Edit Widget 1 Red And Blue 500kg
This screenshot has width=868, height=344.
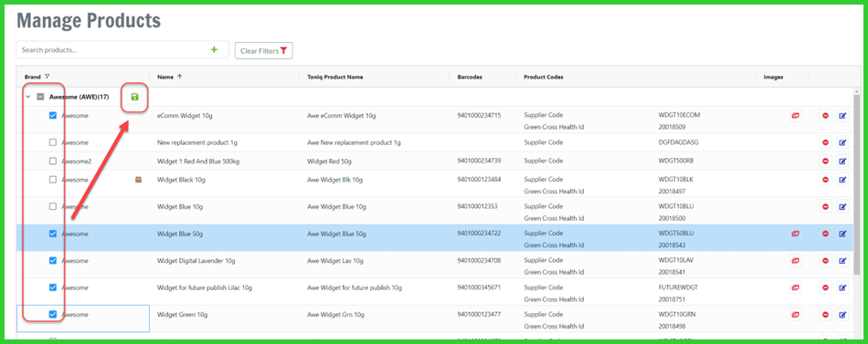842,161
